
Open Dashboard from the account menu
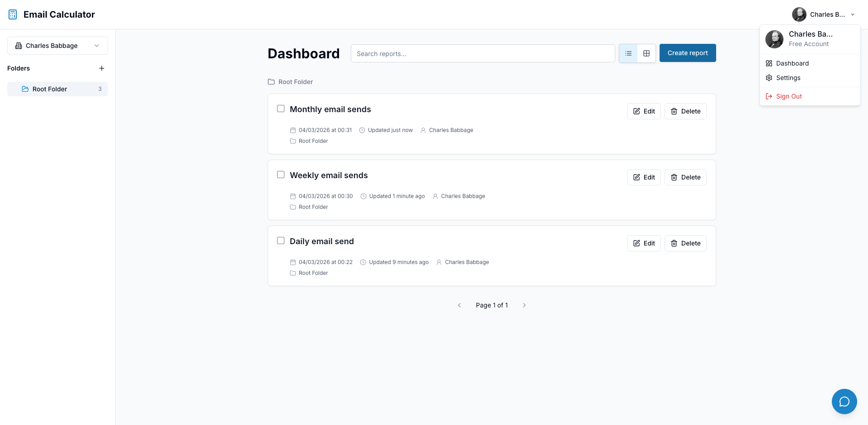tap(792, 63)
